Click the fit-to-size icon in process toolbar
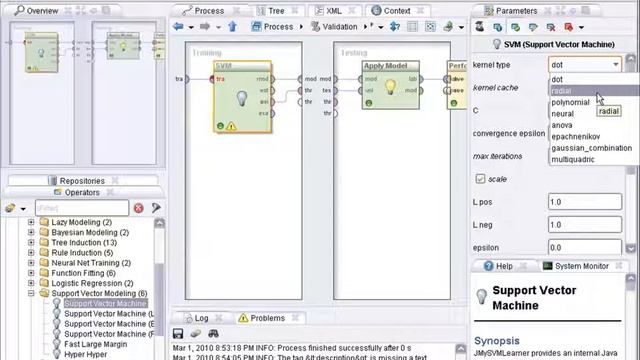The height and width of the screenshot is (360, 640). coord(430,27)
